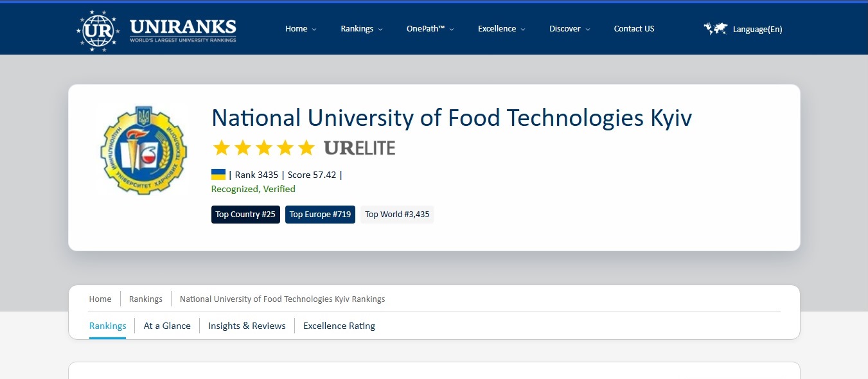Go to Home breadcrumb link
Screen dimensions: 868x379
pyautogui.click(x=100, y=299)
